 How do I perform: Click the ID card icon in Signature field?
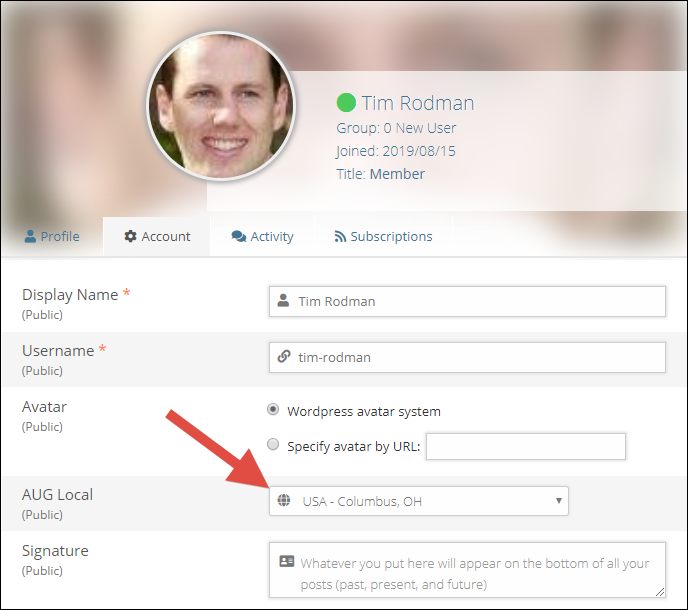point(287,561)
